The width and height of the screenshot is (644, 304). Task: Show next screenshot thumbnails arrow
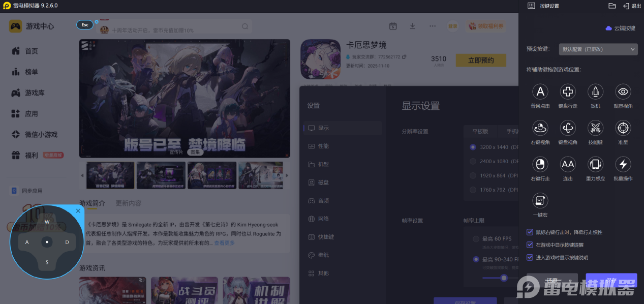coord(287,175)
